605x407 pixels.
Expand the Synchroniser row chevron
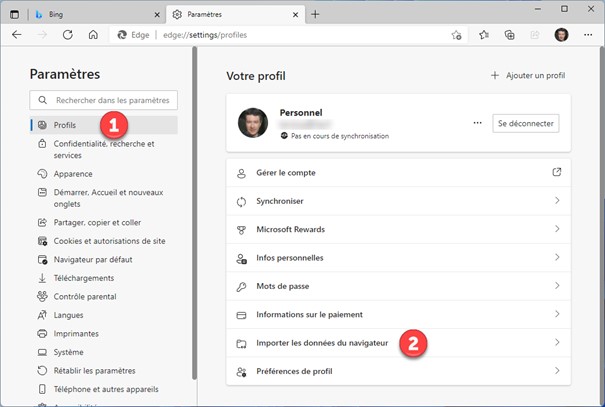[557, 201]
